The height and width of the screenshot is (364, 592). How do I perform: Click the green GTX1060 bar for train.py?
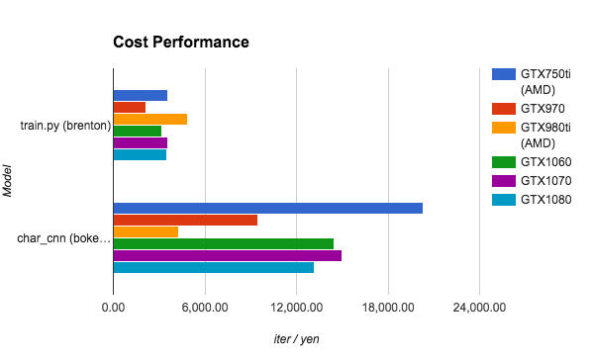[138, 132]
